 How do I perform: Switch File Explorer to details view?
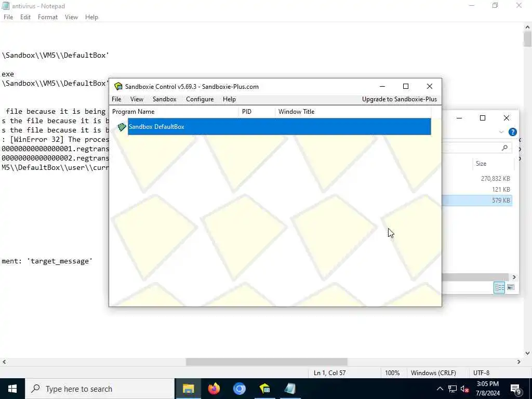tap(499, 287)
